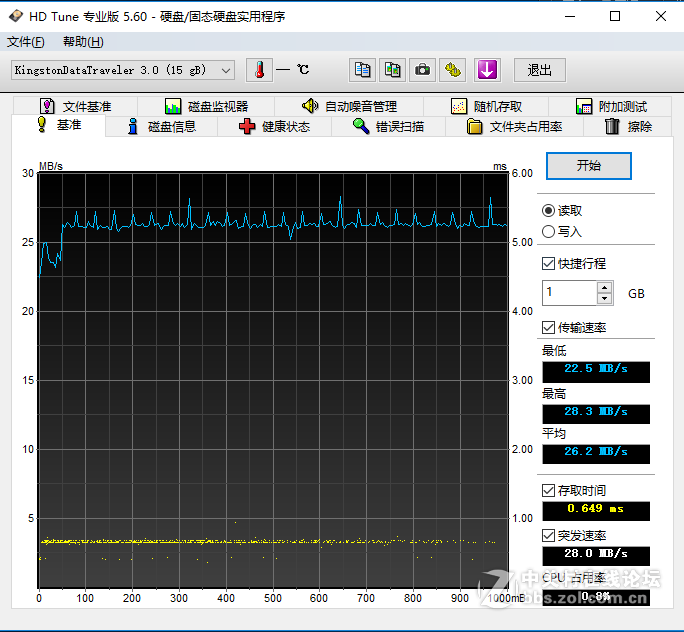
Task: Uncheck the 传输速率 checkbox
Action: pyautogui.click(x=548, y=328)
